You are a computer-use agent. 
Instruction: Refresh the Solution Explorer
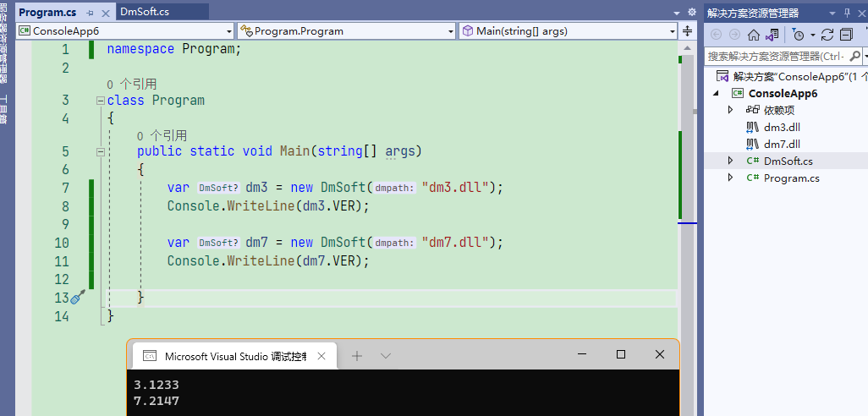coord(827,35)
